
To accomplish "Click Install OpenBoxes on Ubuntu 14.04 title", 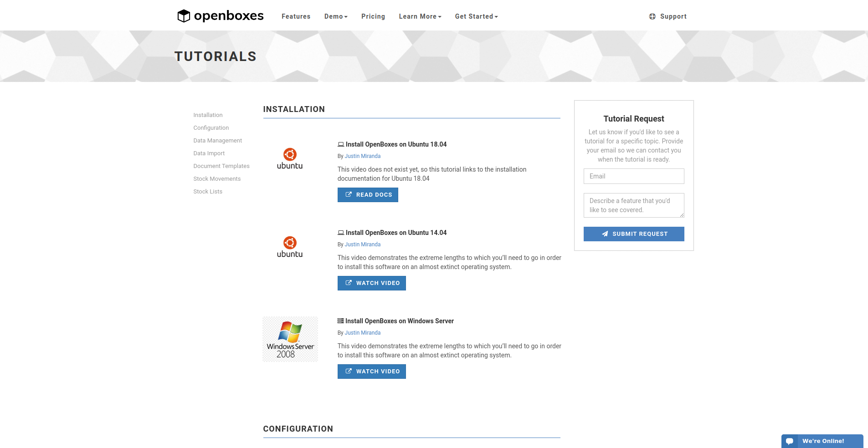I will tap(396, 233).
